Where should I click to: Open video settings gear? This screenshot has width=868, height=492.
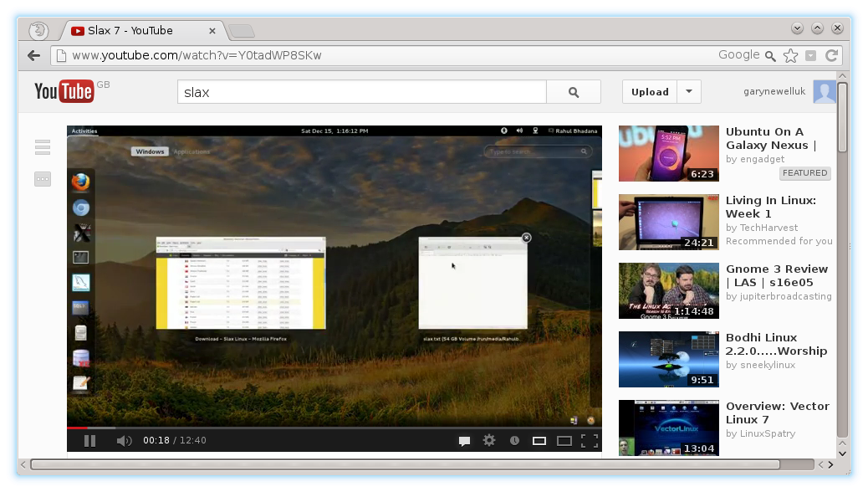coord(489,440)
